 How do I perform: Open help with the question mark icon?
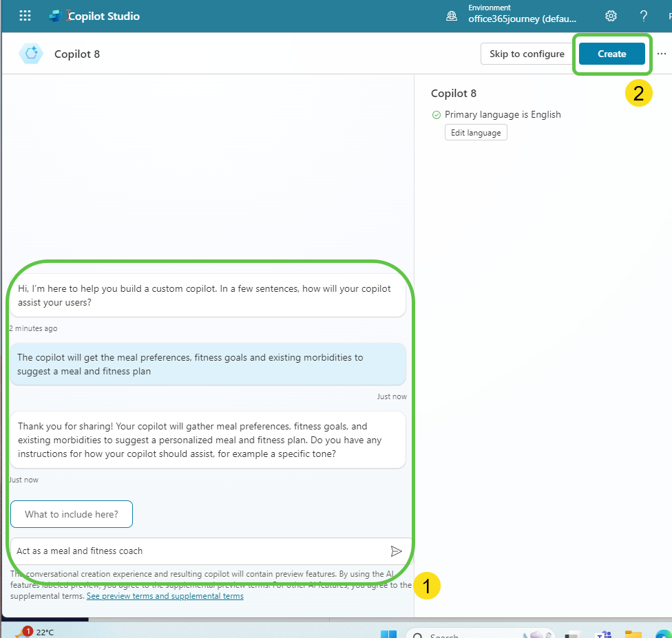[x=644, y=16]
